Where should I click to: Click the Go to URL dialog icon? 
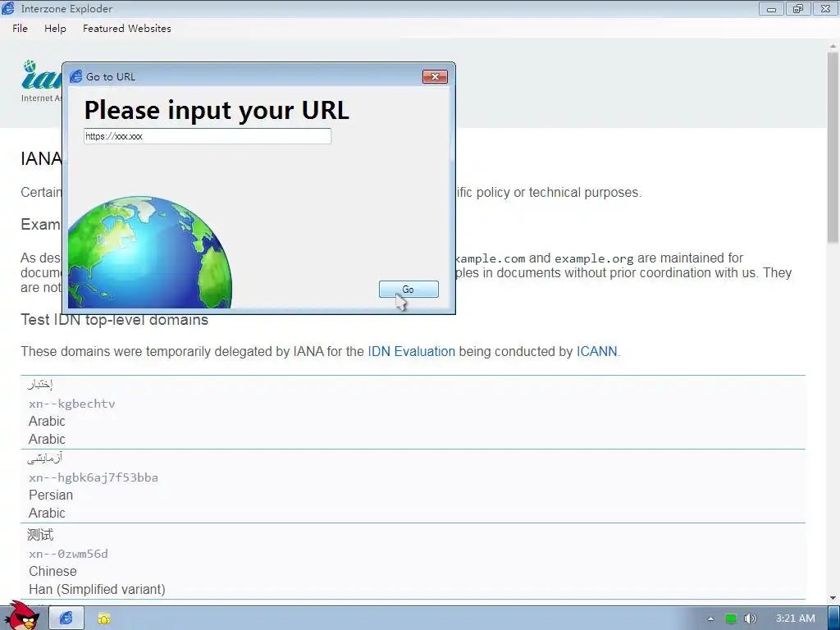click(x=76, y=76)
